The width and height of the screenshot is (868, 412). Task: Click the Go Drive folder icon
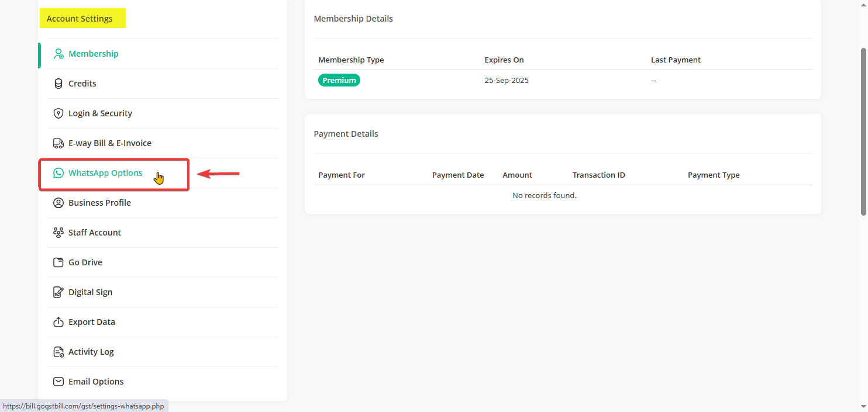pyautogui.click(x=58, y=262)
